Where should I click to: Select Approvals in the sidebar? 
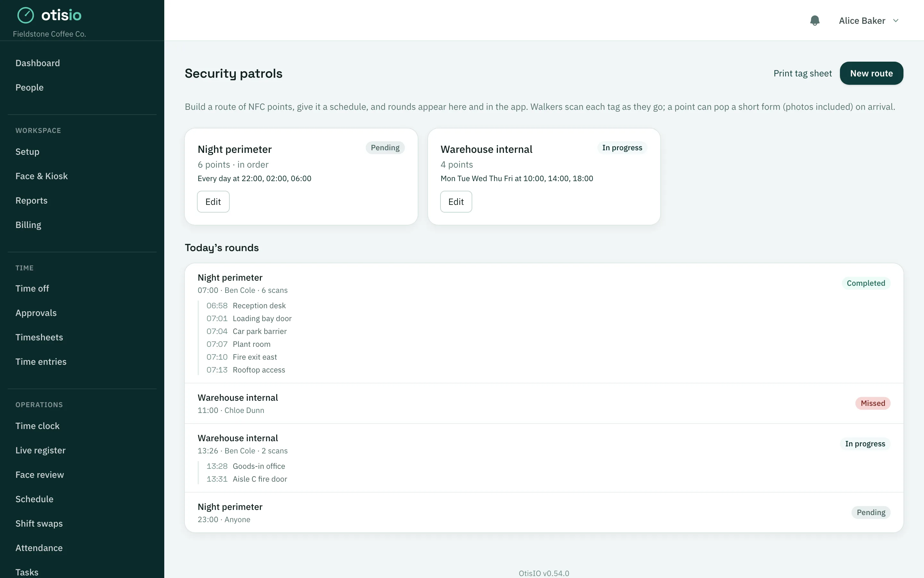tap(36, 313)
